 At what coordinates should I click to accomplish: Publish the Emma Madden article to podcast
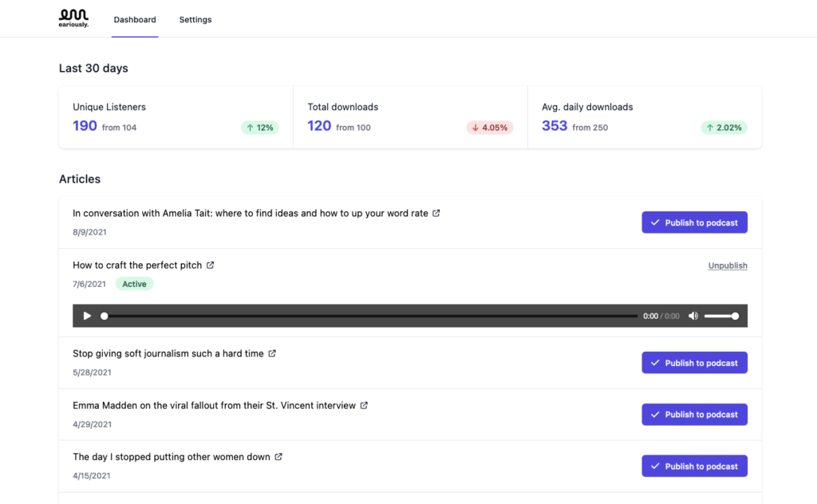pos(694,415)
